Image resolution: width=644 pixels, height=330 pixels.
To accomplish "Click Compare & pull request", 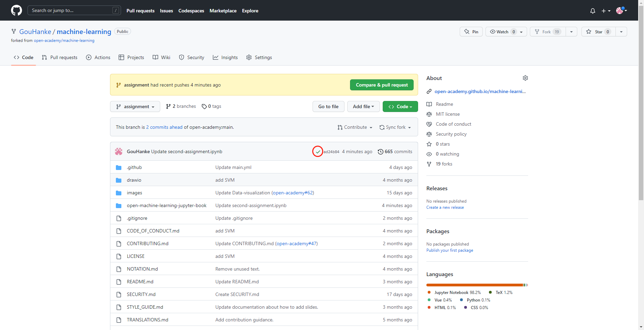I will click(x=382, y=85).
